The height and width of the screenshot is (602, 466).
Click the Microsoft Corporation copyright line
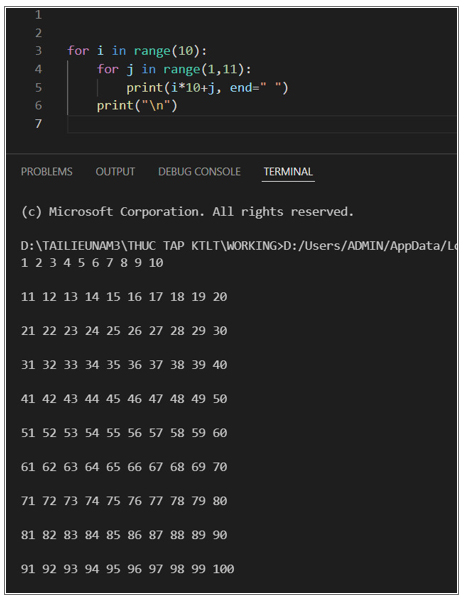coord(187,212)
